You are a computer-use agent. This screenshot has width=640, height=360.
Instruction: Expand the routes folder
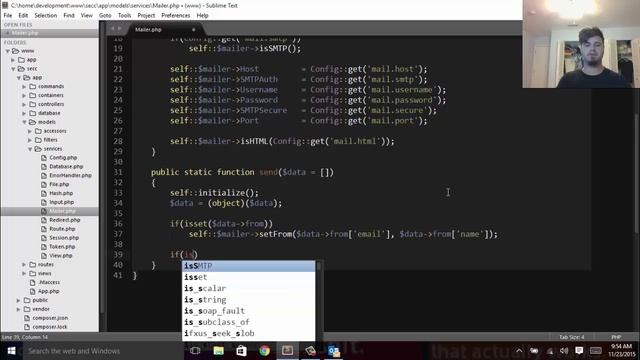[x=24, y=264]
